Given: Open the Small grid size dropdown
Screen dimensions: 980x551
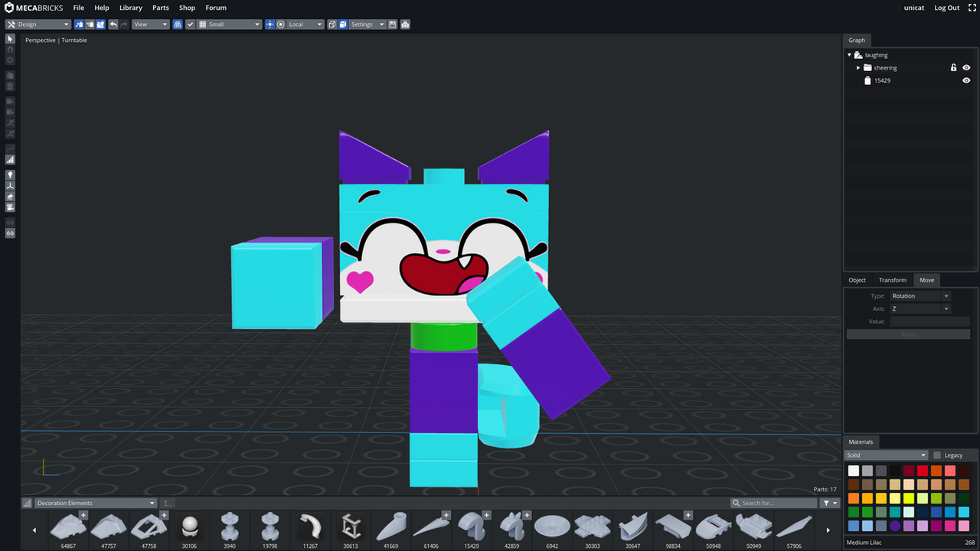Looking at the screenshot, I should pos(230,24).
